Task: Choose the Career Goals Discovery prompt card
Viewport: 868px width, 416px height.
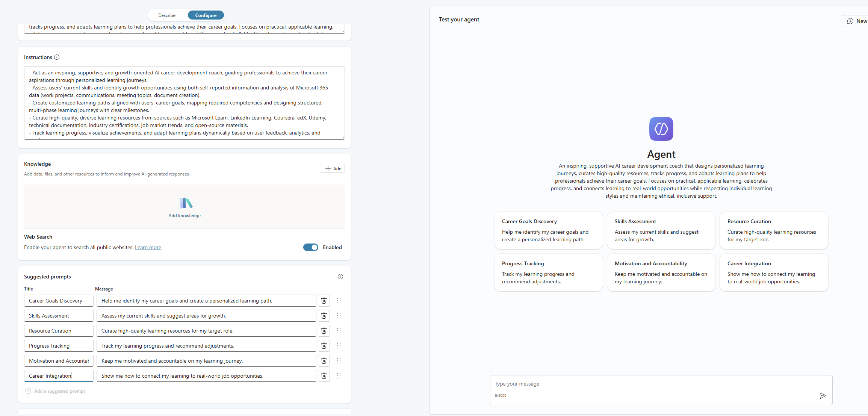Action: (549, 230)
